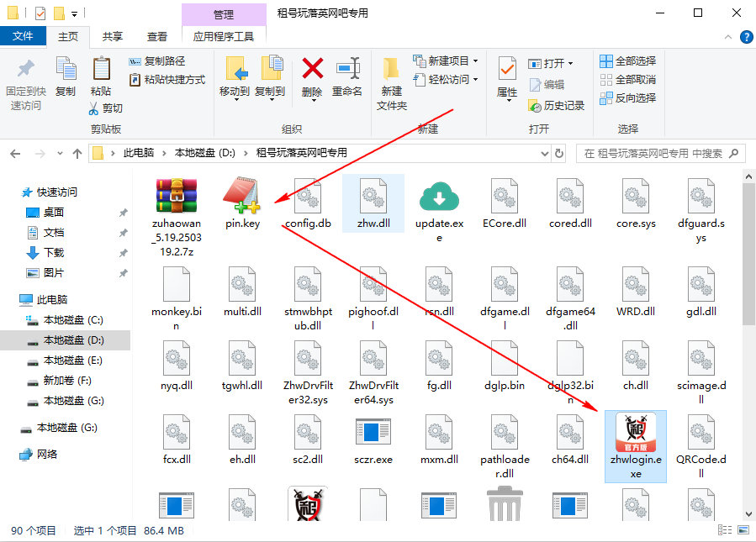This screenshot has width=756, height=542.
Task: Open the recent locations dropdown arrow
Action: tap(60, 154)
